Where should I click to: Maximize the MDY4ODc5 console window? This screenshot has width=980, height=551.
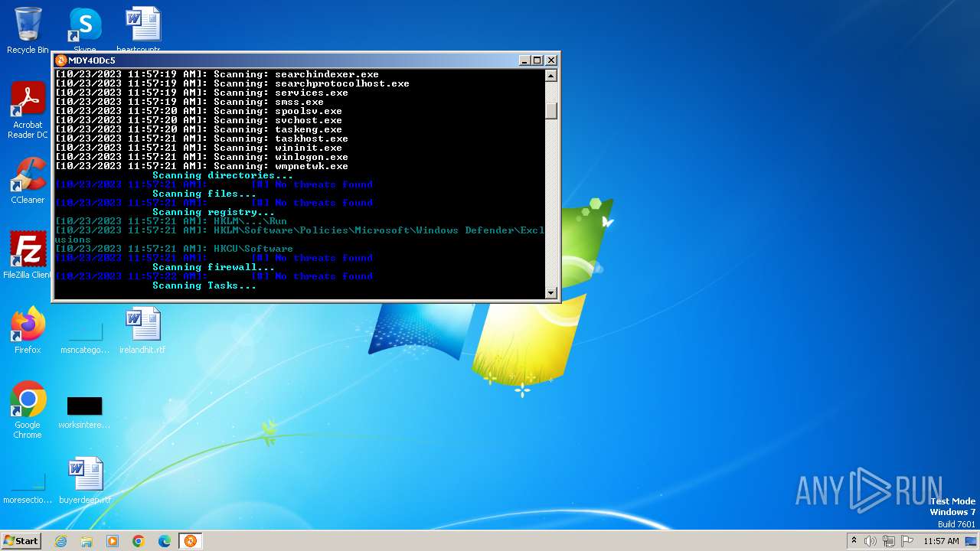point(537,60)
